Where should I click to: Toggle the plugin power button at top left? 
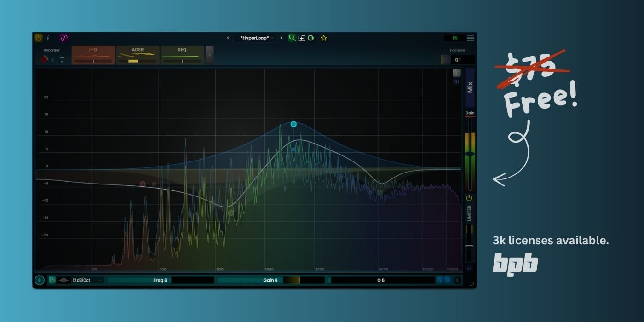click(x=39, y=38)
